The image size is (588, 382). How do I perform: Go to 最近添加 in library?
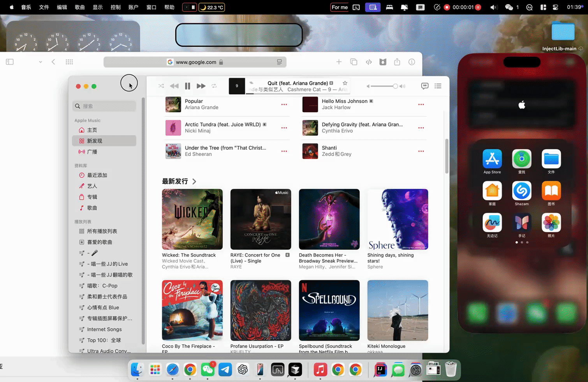point(104,175)
